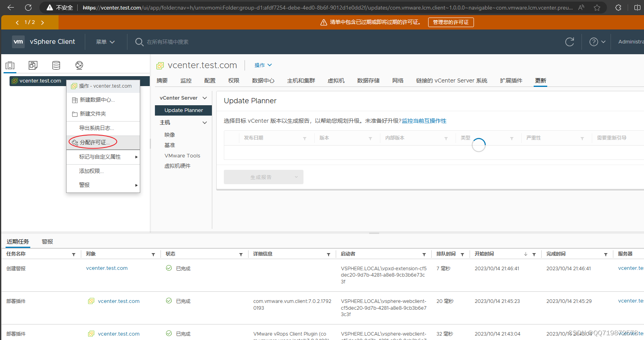Open vcenter.test.com link in 创建警报 row
Viewport: 644px width, 340px height.
[x=107, y=268]
